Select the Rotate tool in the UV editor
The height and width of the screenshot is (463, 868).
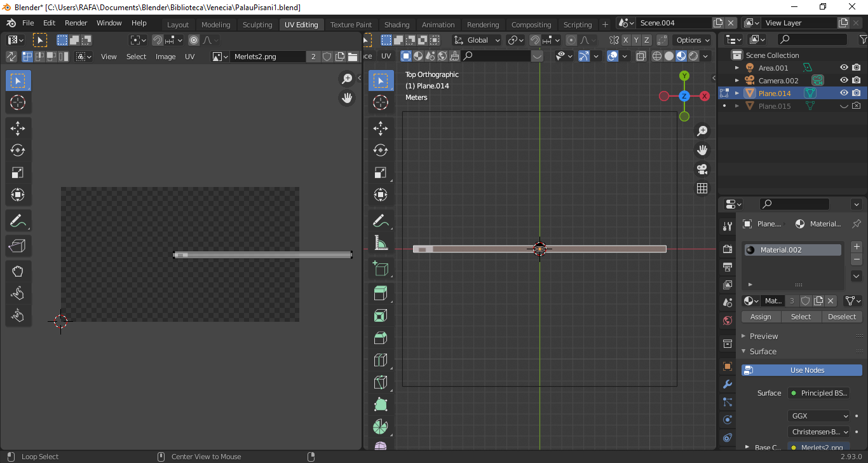[18, 150]
